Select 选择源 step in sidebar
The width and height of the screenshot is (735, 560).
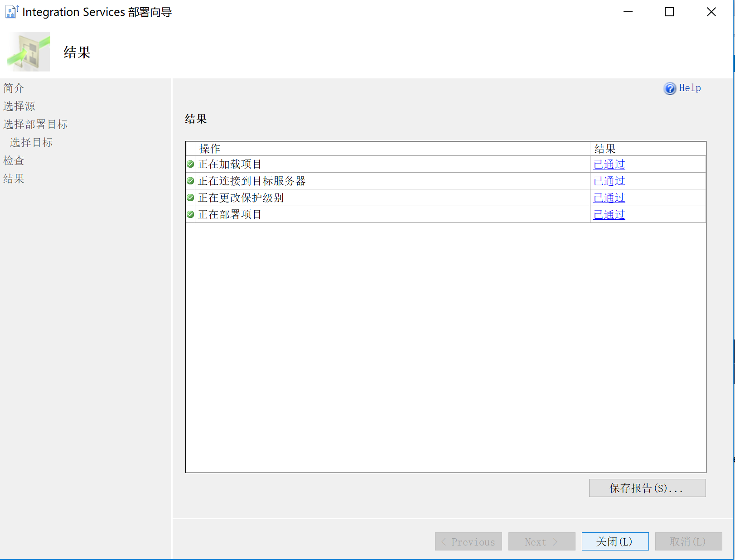point(19,106)
